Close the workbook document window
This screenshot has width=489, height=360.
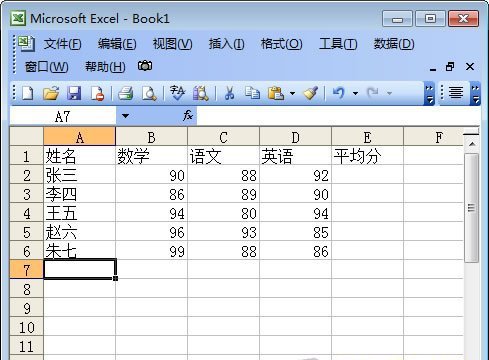470,67
